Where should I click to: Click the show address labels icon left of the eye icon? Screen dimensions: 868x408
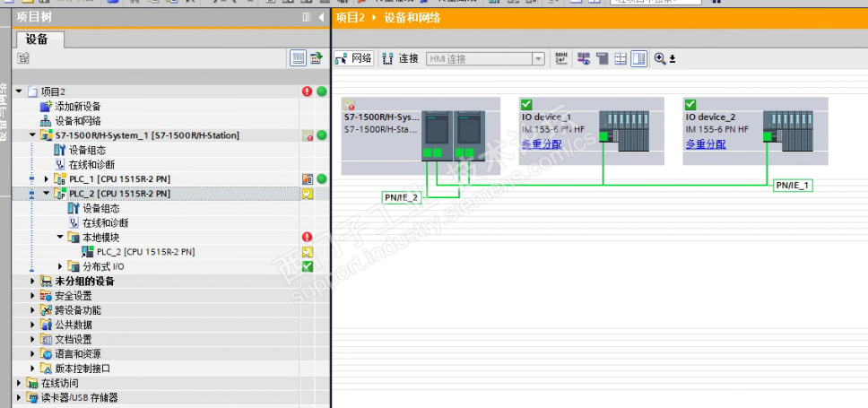tap(561, 58)
